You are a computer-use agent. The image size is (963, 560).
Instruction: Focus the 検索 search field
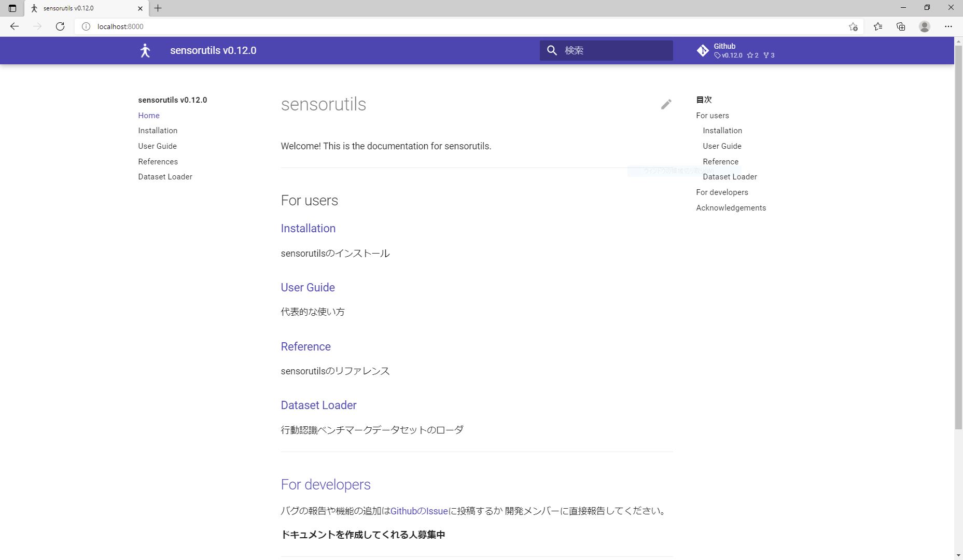(x=606, y=50)
